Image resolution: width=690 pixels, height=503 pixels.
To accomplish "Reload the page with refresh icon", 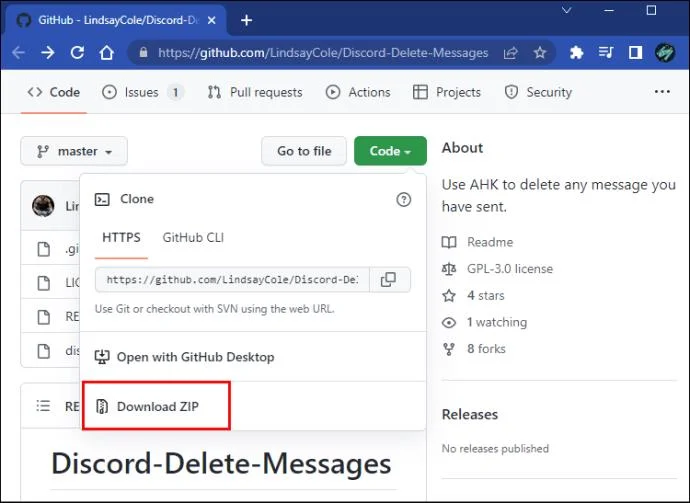I will (x=77, y=53).
